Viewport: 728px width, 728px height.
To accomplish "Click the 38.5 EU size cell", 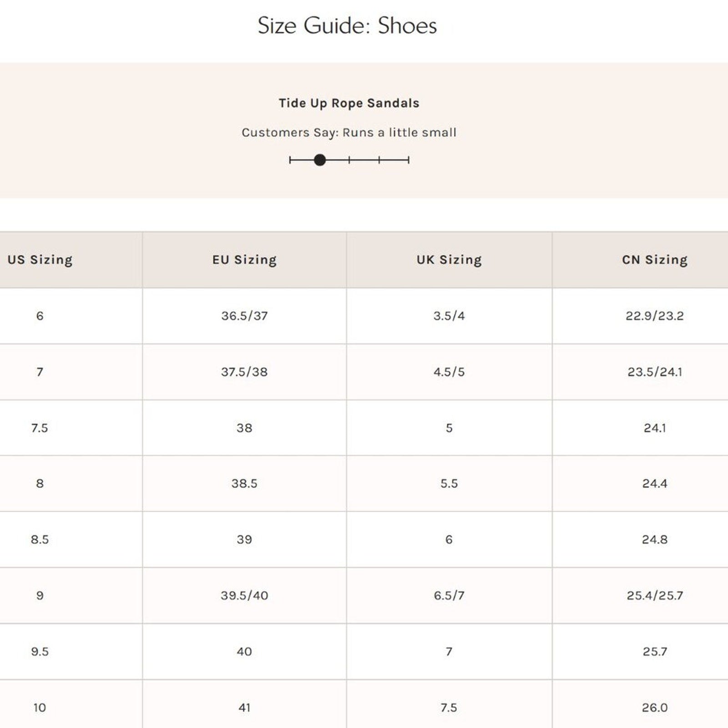I will pyautogui.click(x=244, y=484).
